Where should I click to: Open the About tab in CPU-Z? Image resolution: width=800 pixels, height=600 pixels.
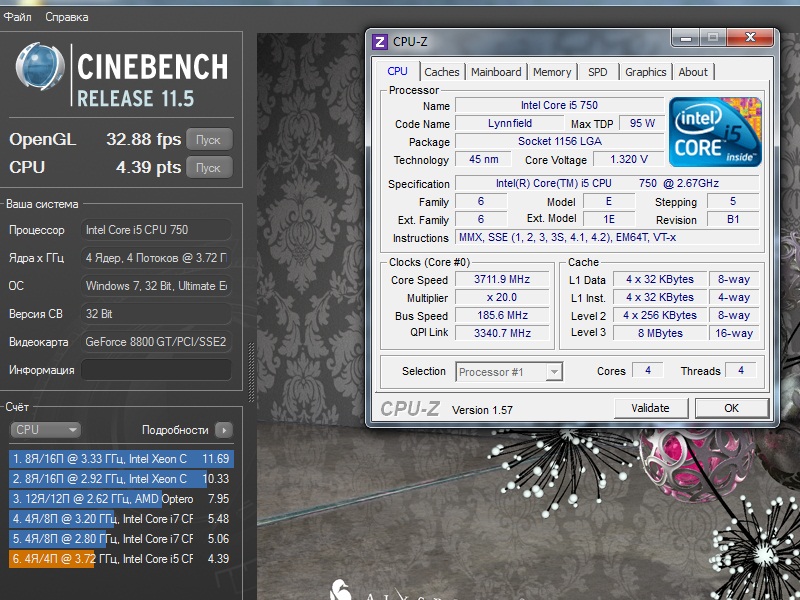pyautogui.click(x=693, y=72)
